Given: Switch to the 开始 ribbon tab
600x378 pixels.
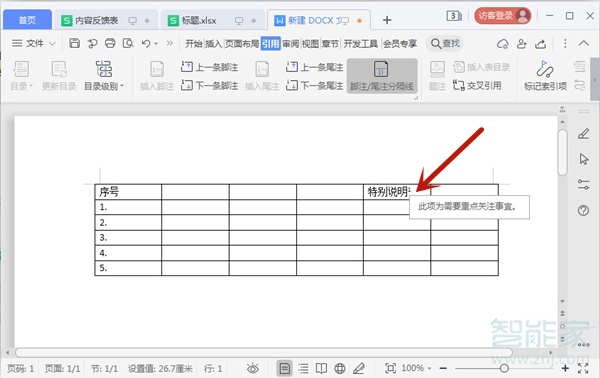Looking at the screenshot, I should coord(194,44).
